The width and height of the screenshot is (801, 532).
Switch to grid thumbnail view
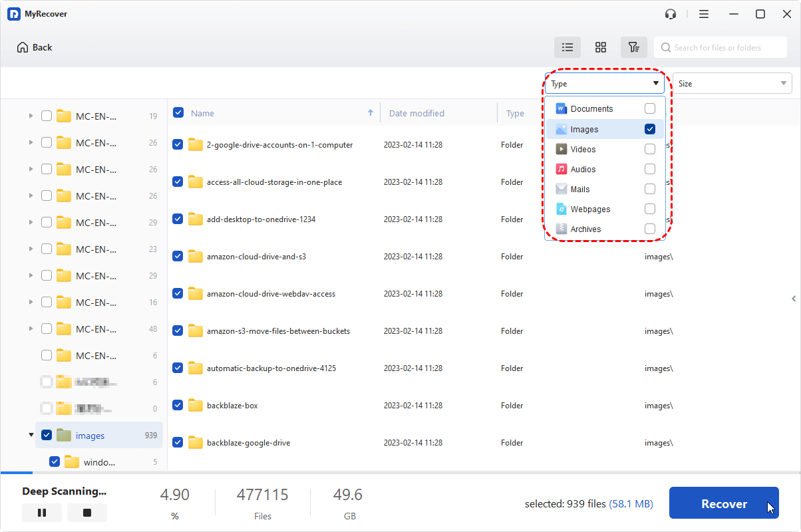[601, 47]
